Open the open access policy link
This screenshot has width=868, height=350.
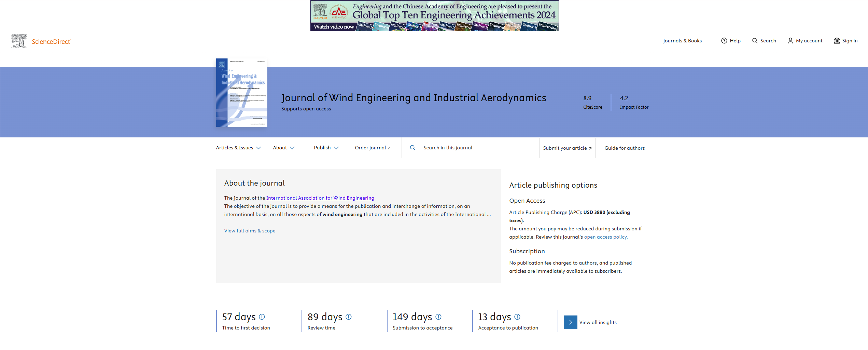pos(606,237)
